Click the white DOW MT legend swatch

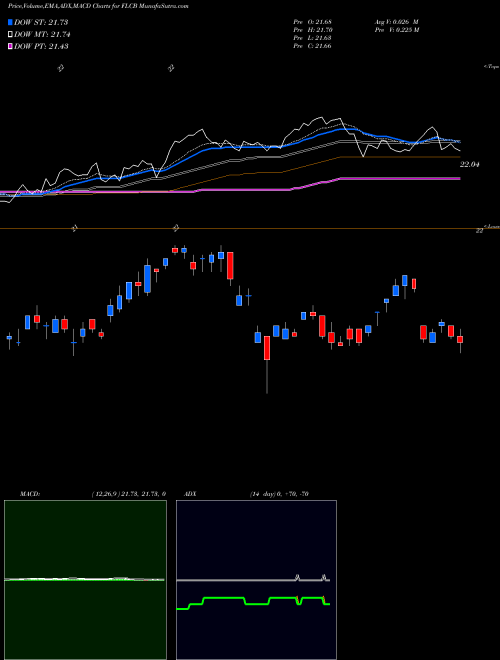(10, 34)
